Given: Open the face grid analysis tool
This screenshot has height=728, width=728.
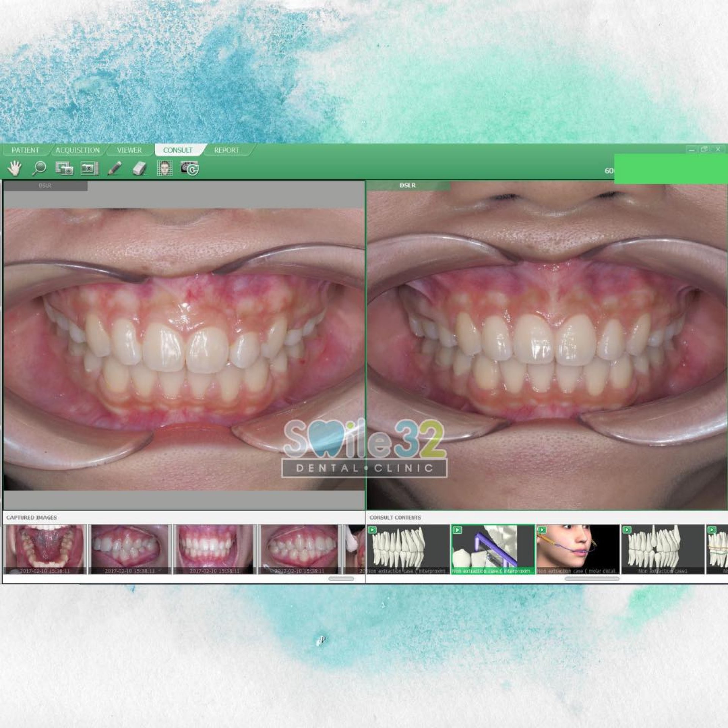Looking at the screenshot, I should (x=165, y=168).
